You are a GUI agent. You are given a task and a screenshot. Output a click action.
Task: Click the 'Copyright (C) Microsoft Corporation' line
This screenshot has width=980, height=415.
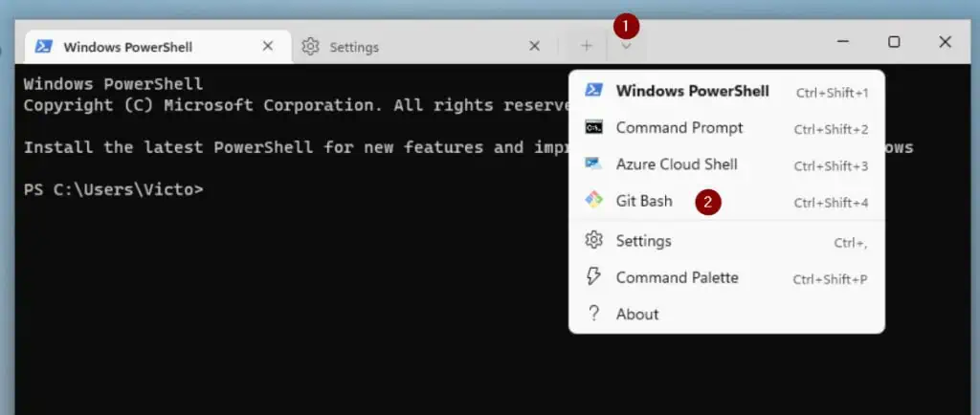click(298, 105)
